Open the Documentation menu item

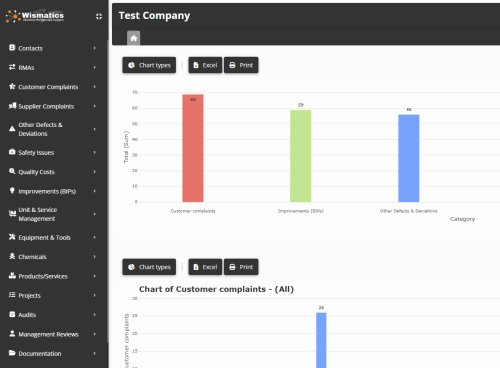click(53, 353)
